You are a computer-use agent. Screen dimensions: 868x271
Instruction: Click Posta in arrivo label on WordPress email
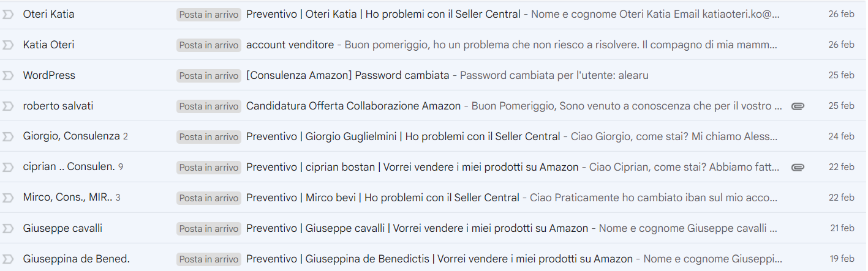(x=209, y=76)
